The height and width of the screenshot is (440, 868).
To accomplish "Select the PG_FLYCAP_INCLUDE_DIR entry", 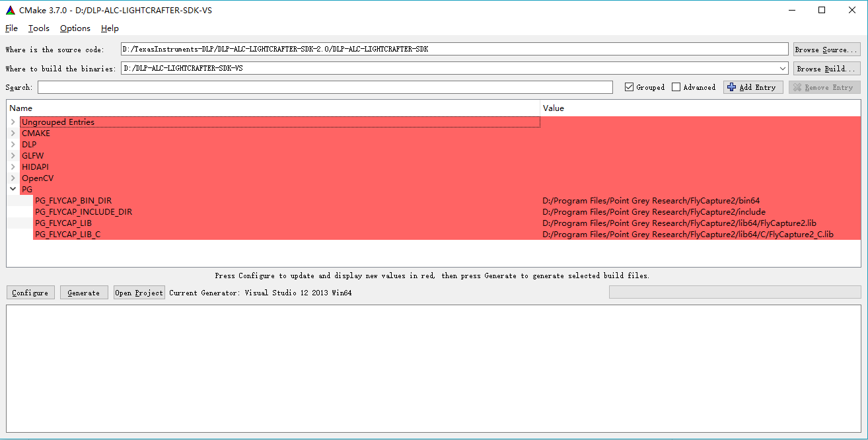I will coord(83,212).
